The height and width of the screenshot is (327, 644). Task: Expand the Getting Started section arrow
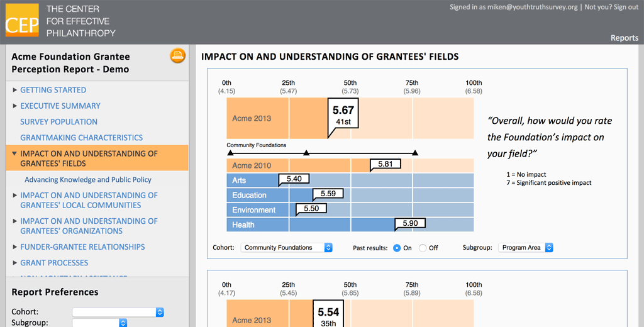(15, 90)
